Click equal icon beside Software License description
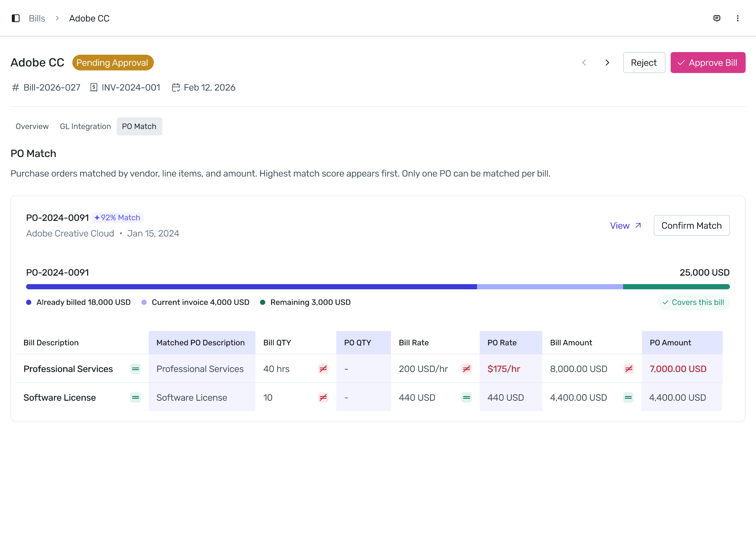Viewport: 756px width, 555px height. pyautogui.click(x=135, y=397)
